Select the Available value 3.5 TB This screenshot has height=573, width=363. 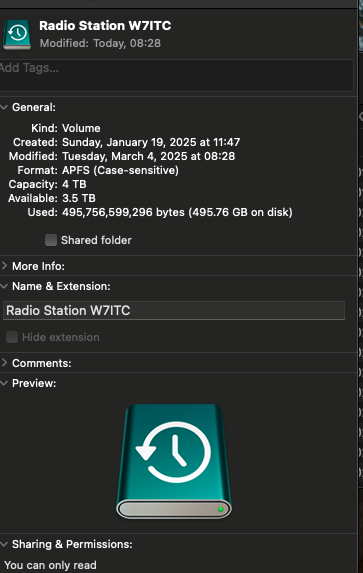79,198
